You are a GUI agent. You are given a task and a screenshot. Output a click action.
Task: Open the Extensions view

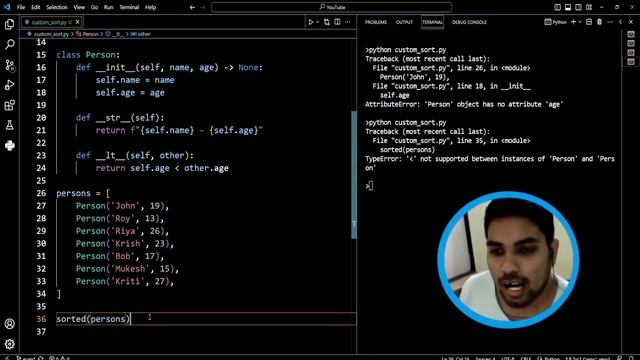(9, 105)
